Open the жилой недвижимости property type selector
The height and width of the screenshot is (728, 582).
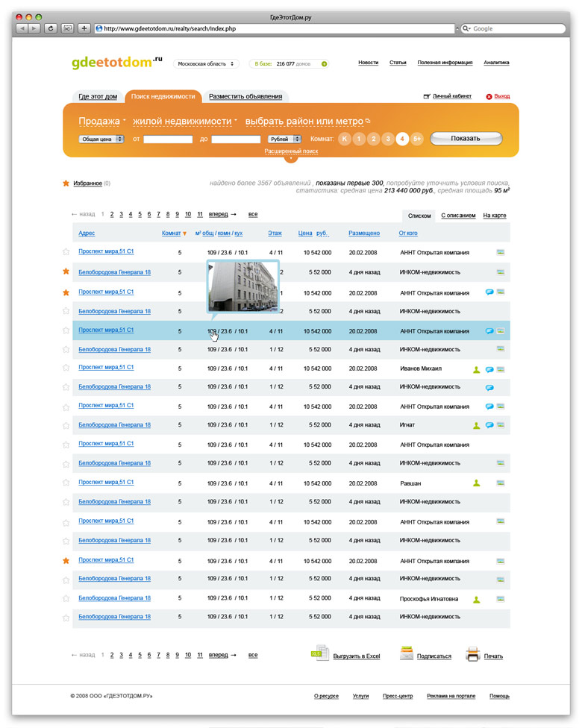[184, 121]
